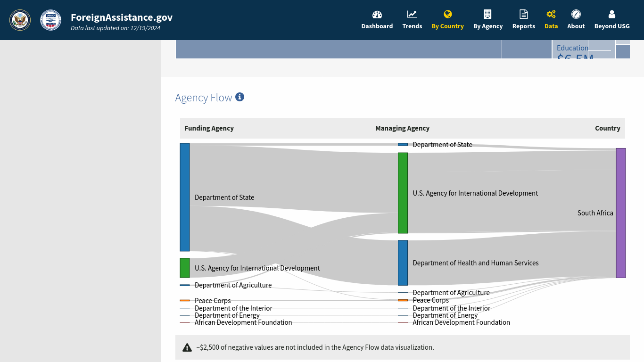Click funding label 'Department of Agriculture'

(233, 285)
